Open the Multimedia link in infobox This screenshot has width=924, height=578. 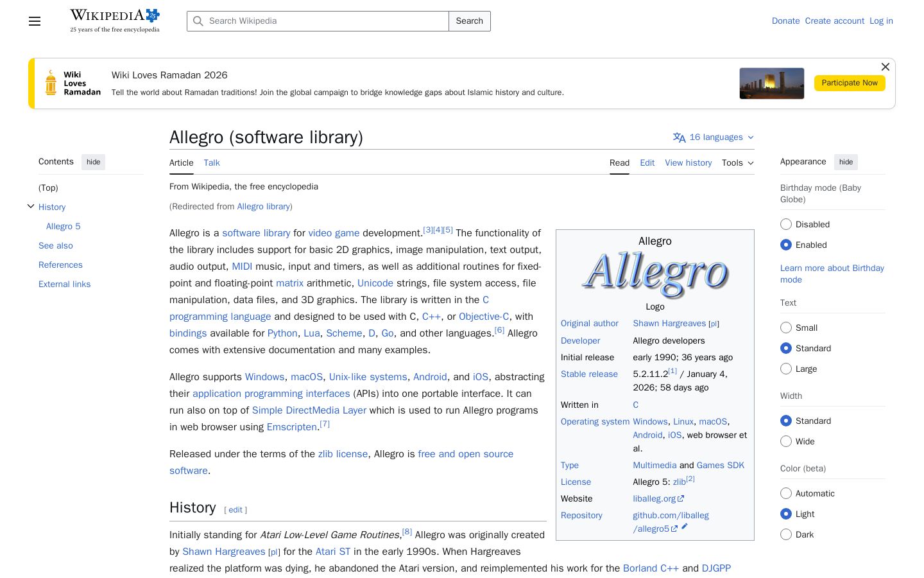click(x=654, y=465)
